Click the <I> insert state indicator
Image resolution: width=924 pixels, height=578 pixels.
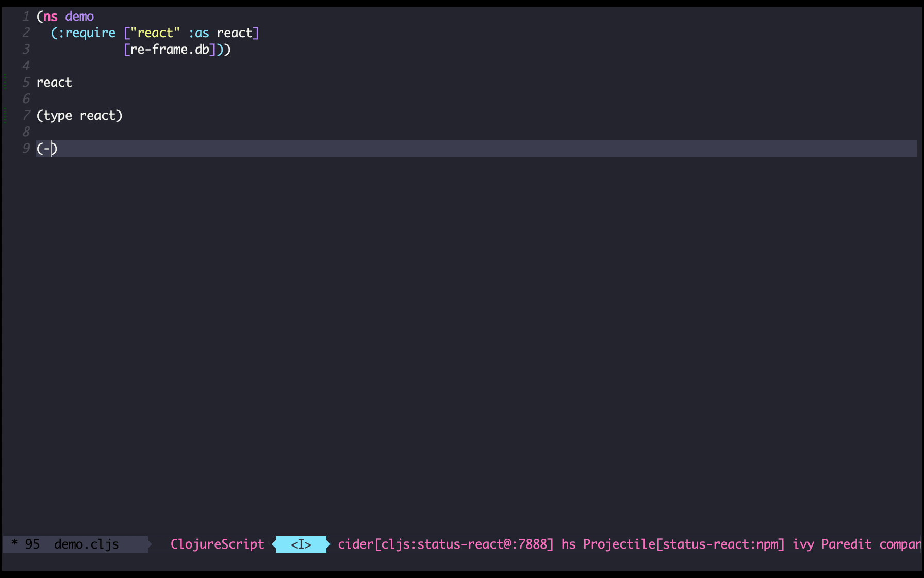(301, 544)
